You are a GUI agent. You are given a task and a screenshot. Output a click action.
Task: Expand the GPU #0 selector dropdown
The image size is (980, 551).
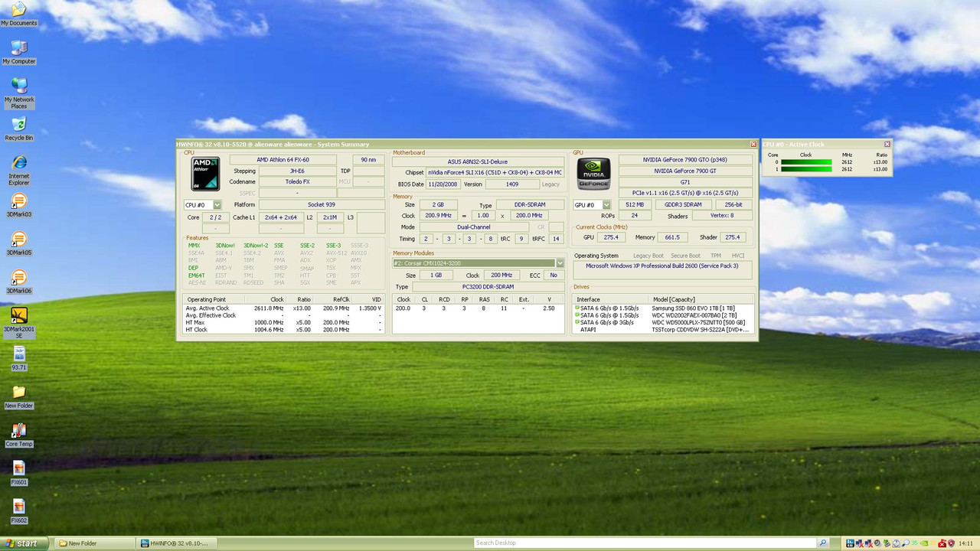tap(606, 205)
